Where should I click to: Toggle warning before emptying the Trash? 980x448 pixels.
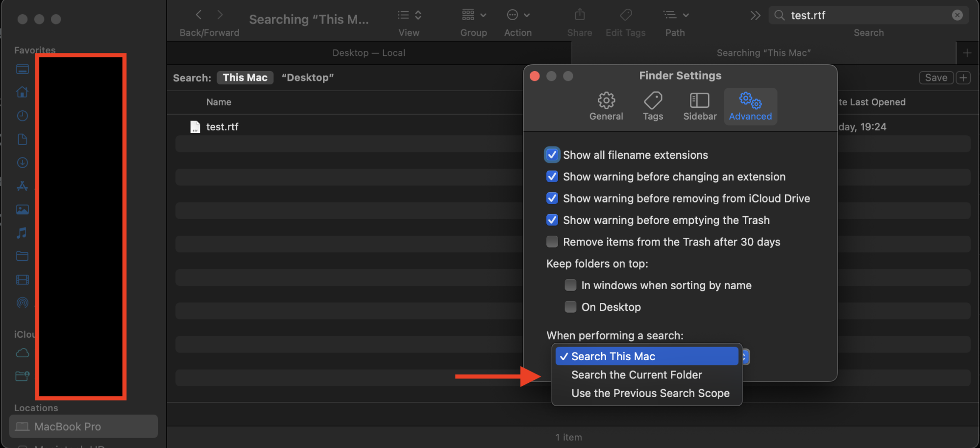coord(552,220)
